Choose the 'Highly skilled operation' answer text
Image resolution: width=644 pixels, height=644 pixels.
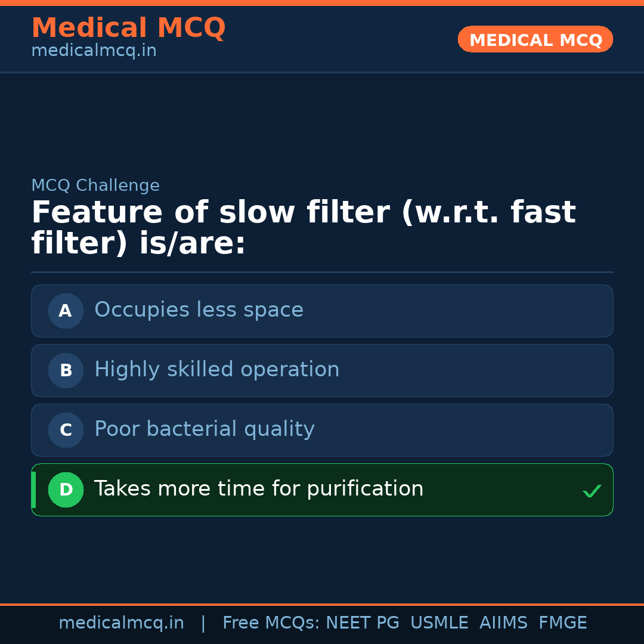(x=216, y=370)
